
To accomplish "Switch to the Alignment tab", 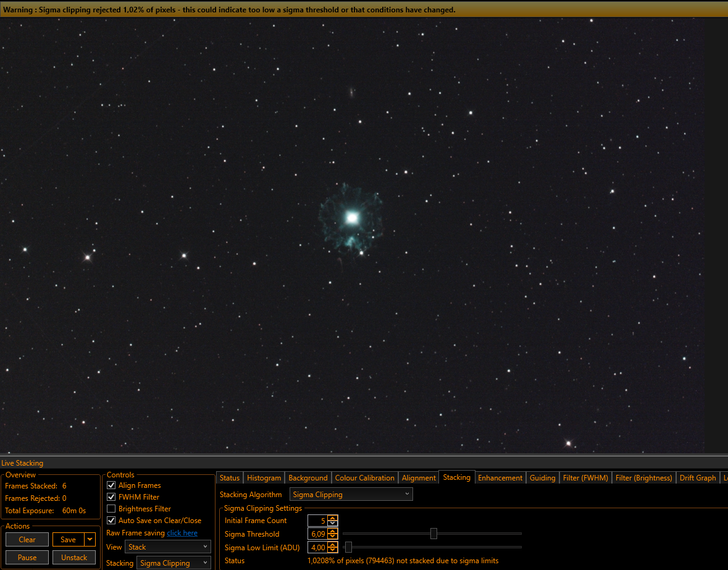I will [419, 477].
